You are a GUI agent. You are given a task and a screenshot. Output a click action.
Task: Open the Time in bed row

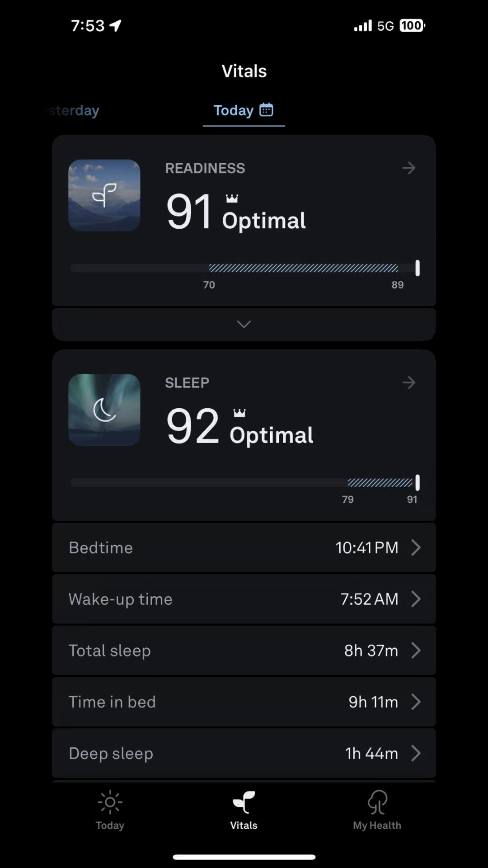[244, 702]
